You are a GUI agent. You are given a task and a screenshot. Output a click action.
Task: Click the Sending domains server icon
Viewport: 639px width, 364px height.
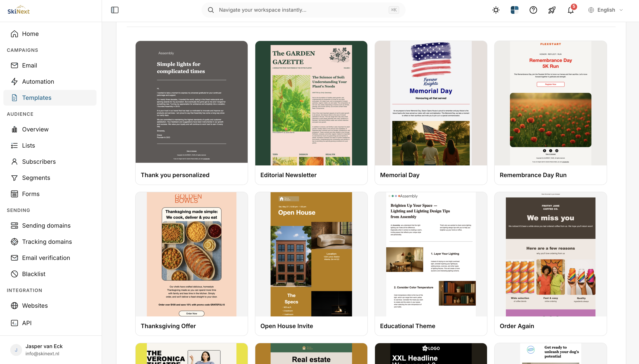click(14, 226)
